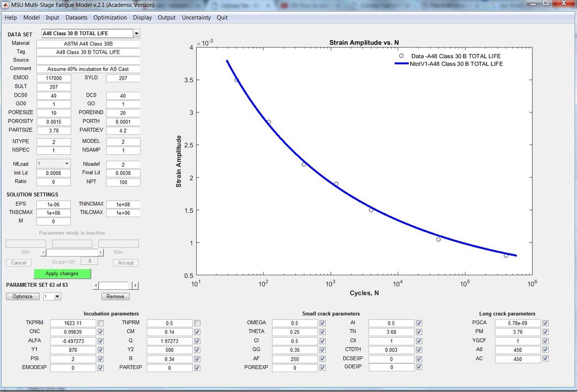Open the Uncertainty menu
Image resolution: width=577 pixels, height=392 pixels.
tap(196, 18)
